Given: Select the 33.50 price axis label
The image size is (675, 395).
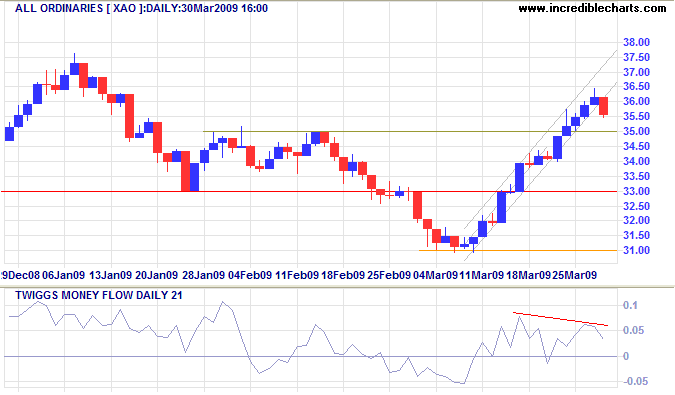Looking at the screenshot, I should pos(636,176).
